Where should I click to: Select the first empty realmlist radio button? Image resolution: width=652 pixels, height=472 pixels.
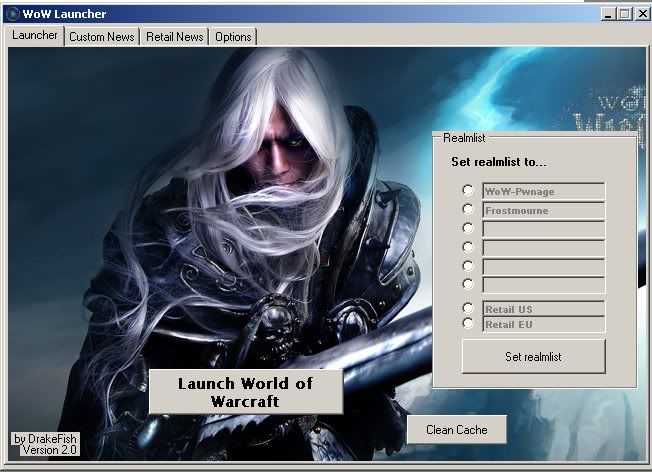pos(468,228)
